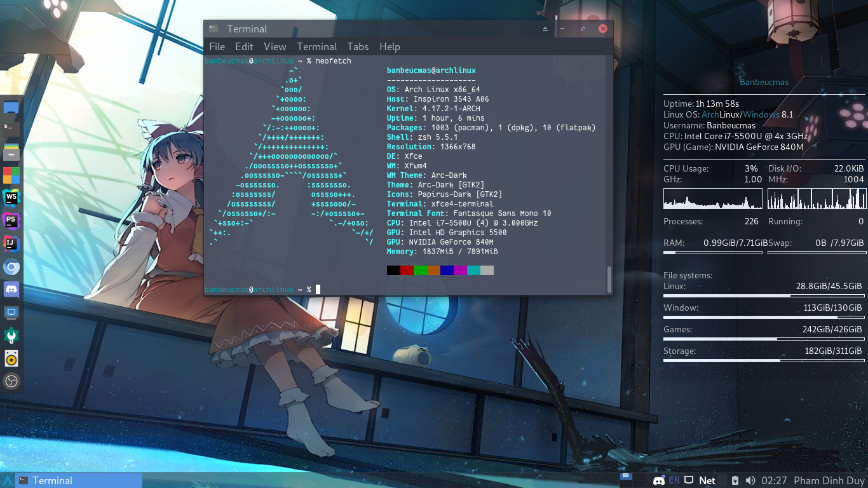Switch the EN keyboard layout indicator
Image resolution: width=868 pixels, height=488 pixels.
pos(674,480)
